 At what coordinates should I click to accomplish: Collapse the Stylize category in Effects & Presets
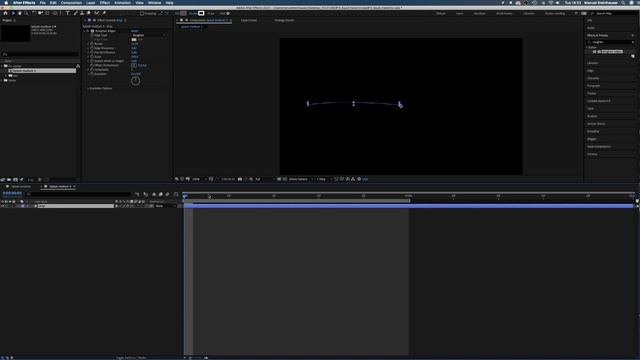pyautogui.click(x=587, y=47)
